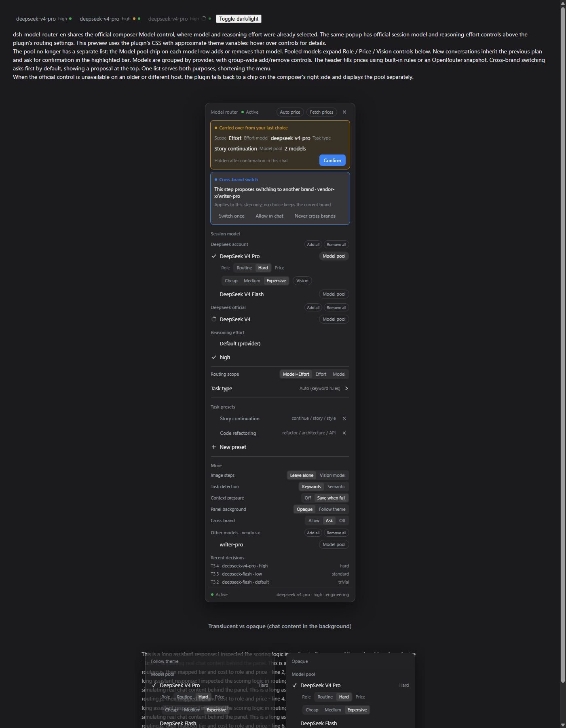
Task: Set Cross-brand to Allow
Action: pos(314,521)
